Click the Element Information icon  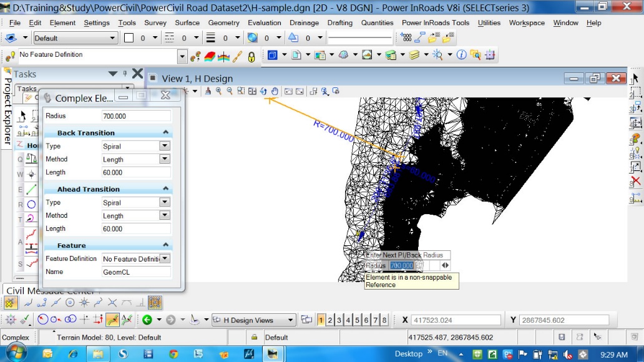(461, 55)
